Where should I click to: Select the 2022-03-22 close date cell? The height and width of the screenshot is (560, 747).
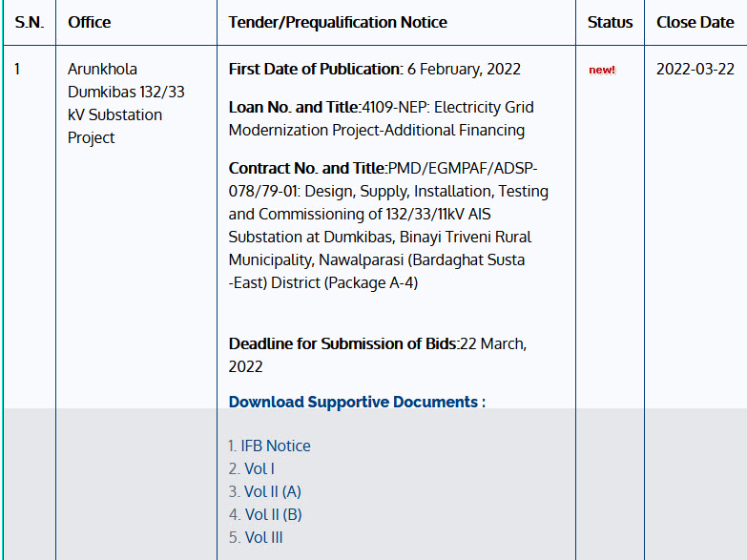[695, 69]
